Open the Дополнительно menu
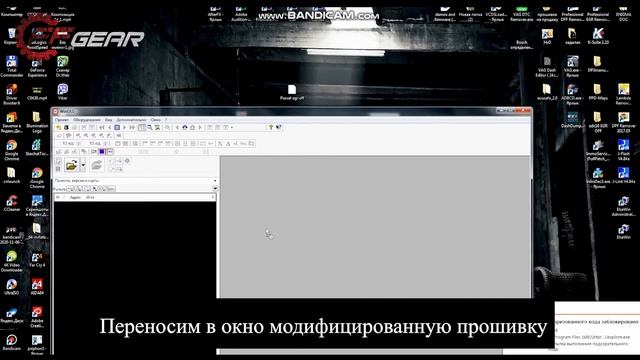The height and width of the screenshot is (360, 640). coord(131,120)
